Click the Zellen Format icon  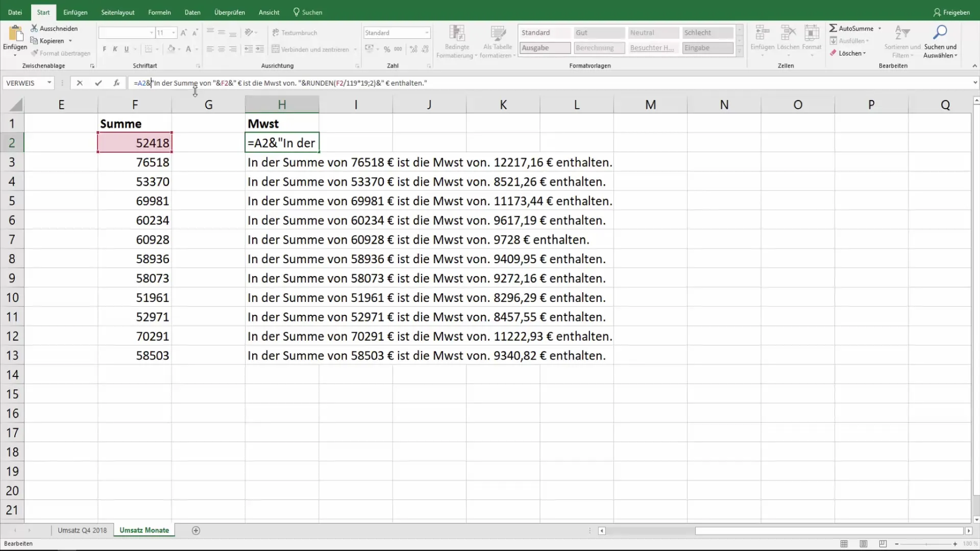point(812,33)
